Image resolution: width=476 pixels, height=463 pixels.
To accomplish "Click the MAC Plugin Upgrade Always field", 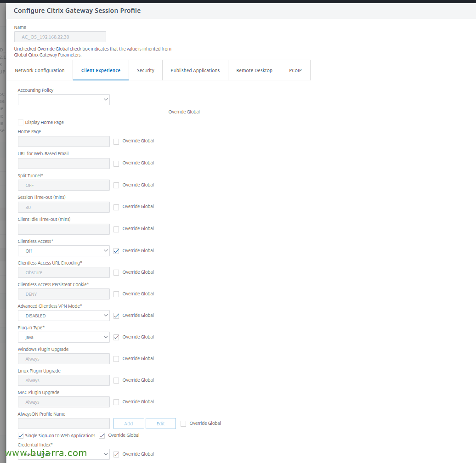I will click(x=64, y=402).
